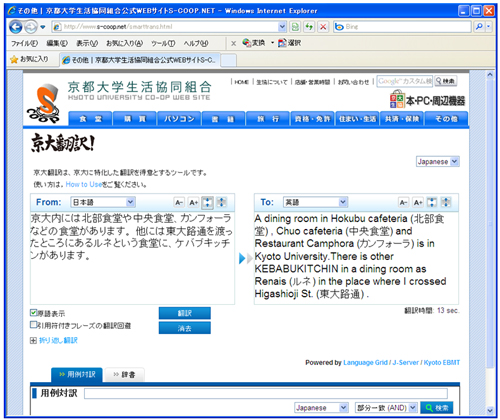500x420 pixels.
Task: Click the browser Back arrow button
Action: [x=15, y=27]
